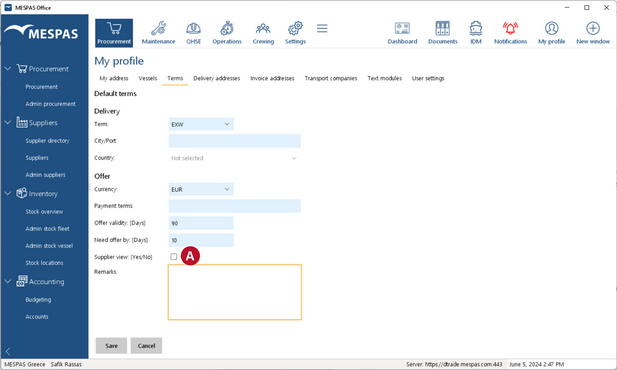Open the Country dropdown
The image size is (617, 370).
coord(235,158)
